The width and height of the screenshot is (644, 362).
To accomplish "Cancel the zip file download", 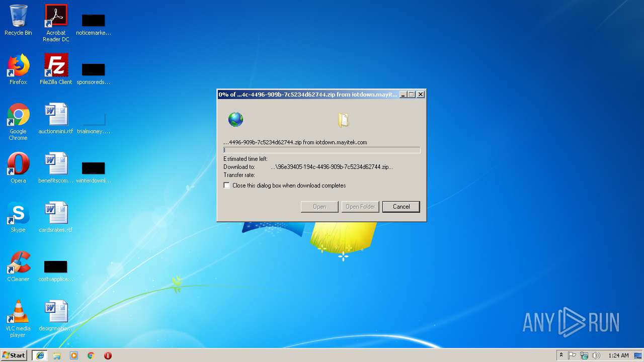I will click(401, 207).
